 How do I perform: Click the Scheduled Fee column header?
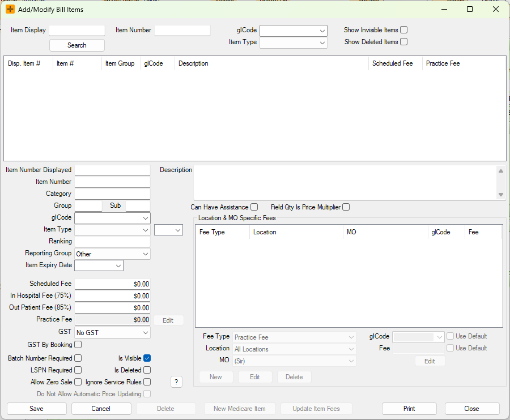tap(392, 63)
